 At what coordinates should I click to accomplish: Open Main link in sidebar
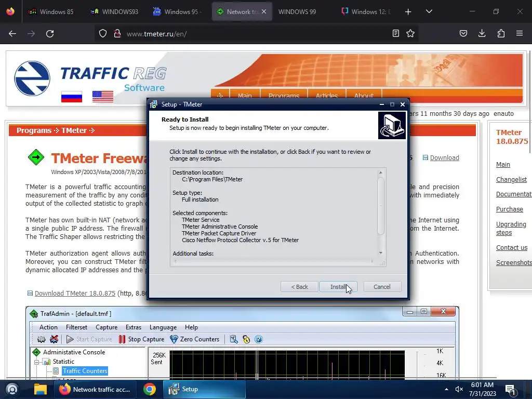point(503,165)
